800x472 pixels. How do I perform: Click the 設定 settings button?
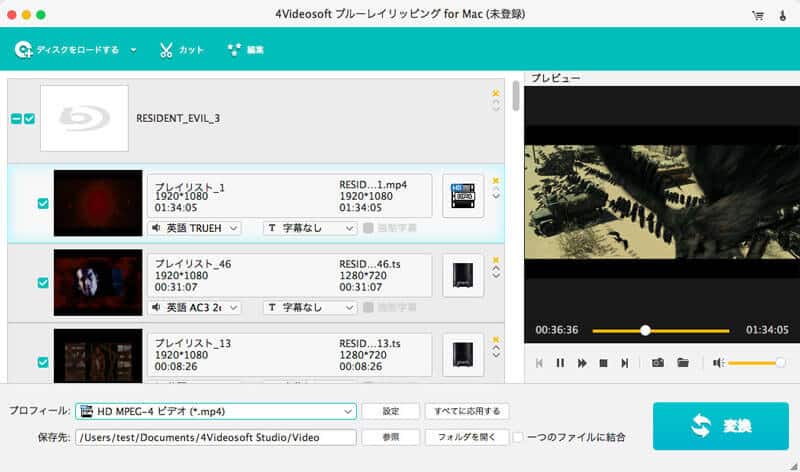click(391, 411)
